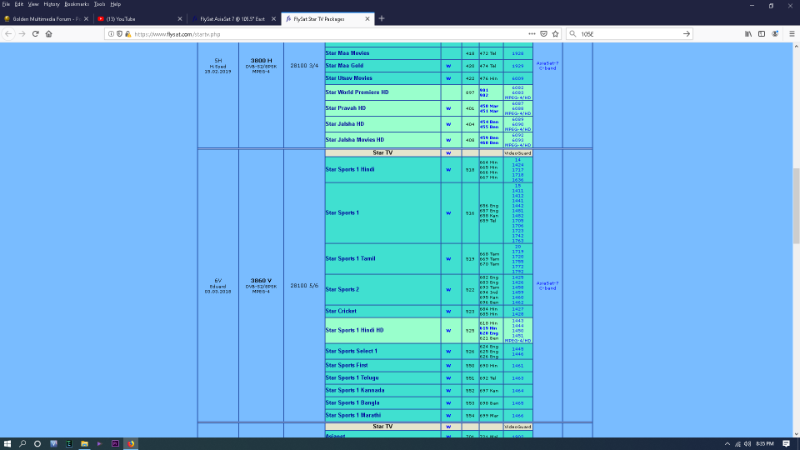This screenshot has width=800, height=450.
Task: Open Star Jalsha Movies HD link
Action: pyautogui.click(x=355, y=140)
